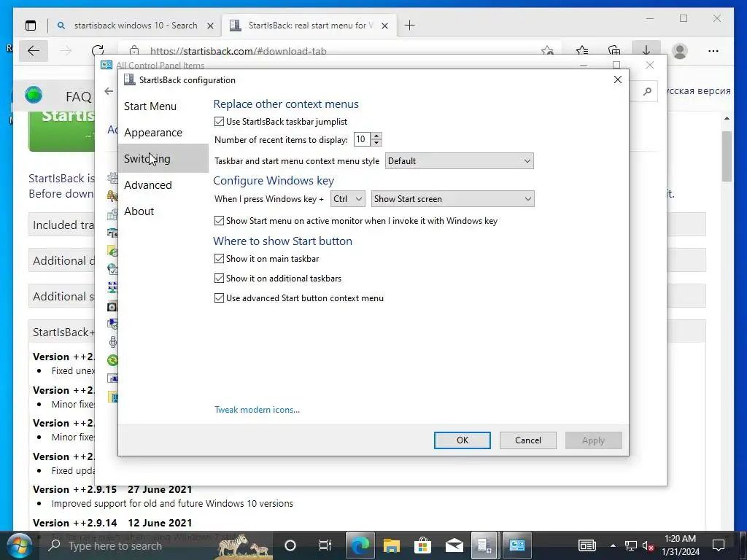Select the Control Panel taskbar button

click(517, 545)
